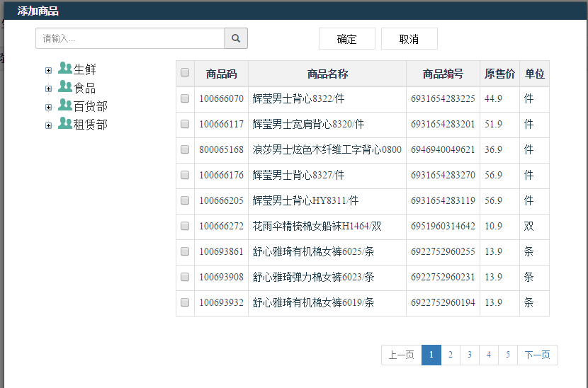
Task: Check the row for 花雨伞精梳棉女船袜H1464/双
Action: click(185, 226)
